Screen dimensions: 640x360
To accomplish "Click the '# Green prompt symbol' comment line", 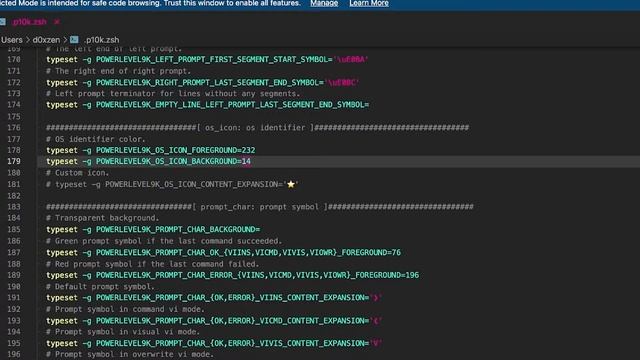I will point(164,241).
